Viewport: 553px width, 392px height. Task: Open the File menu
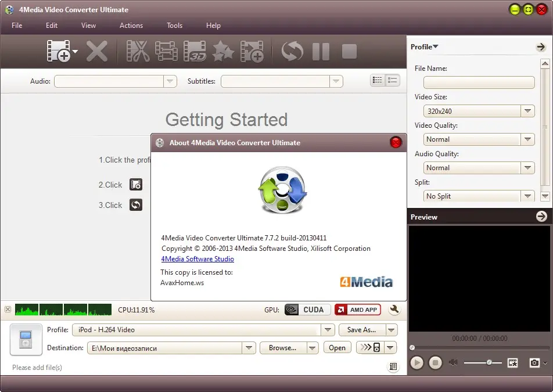[17, 26]
